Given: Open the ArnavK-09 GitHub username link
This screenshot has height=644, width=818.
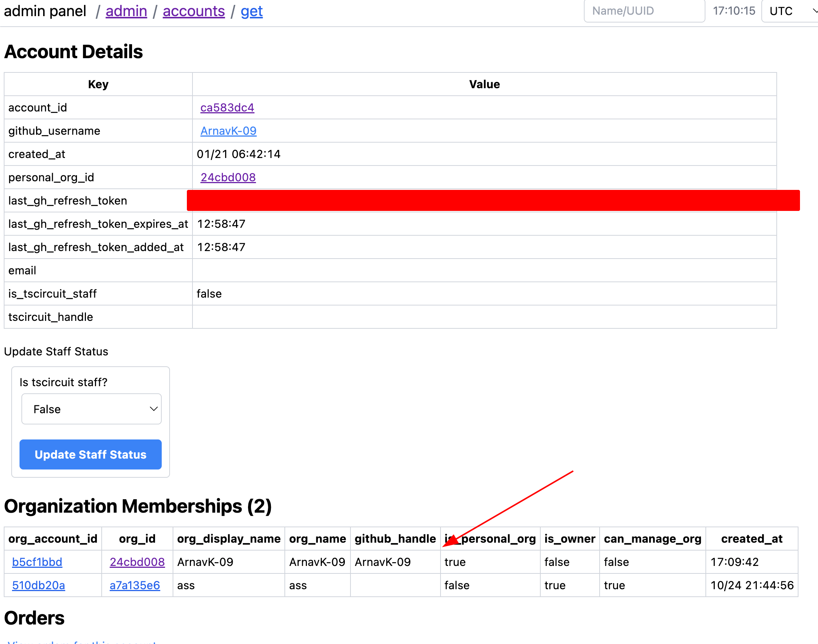Looking at the screenshot, I should point(228,131).
